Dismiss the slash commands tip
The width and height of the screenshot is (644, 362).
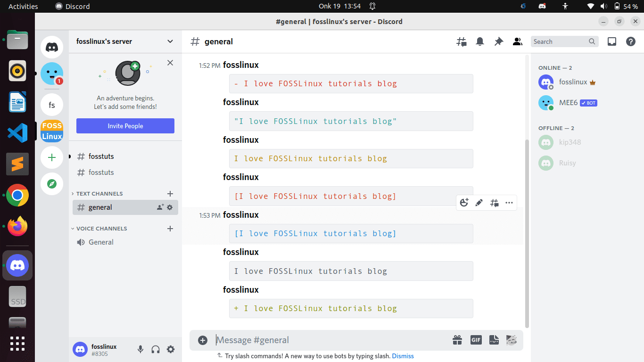pos(403,356)
